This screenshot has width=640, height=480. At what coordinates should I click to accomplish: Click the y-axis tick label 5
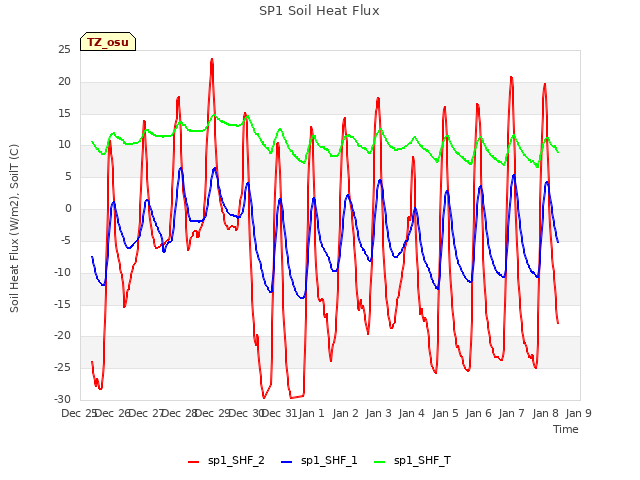68,177
